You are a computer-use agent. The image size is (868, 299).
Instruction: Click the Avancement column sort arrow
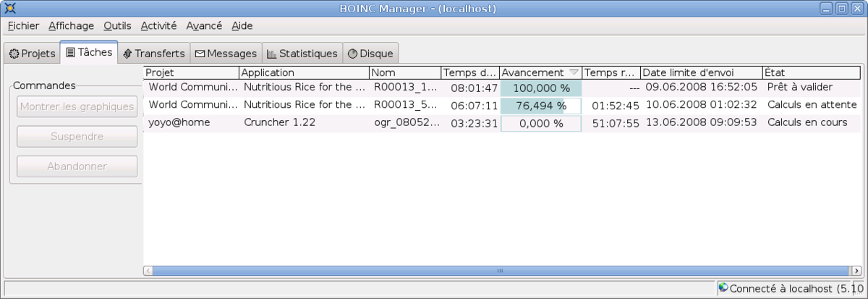coord(574,72)
